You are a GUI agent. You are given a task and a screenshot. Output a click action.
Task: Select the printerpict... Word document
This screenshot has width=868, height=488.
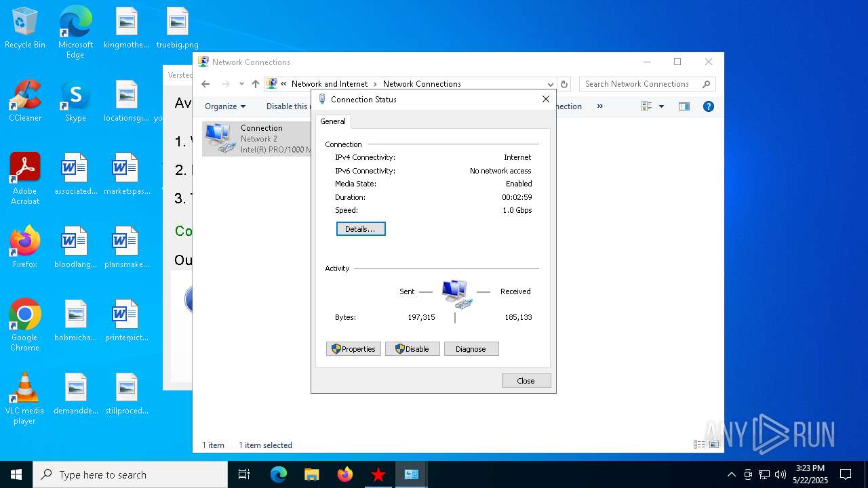[x=126, y=321]
